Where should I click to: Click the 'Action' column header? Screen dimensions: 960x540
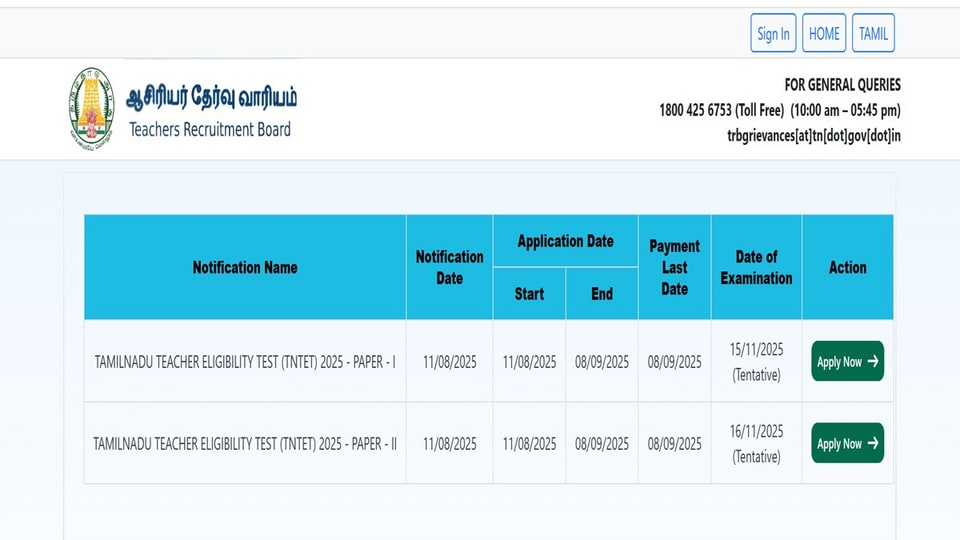847,268
